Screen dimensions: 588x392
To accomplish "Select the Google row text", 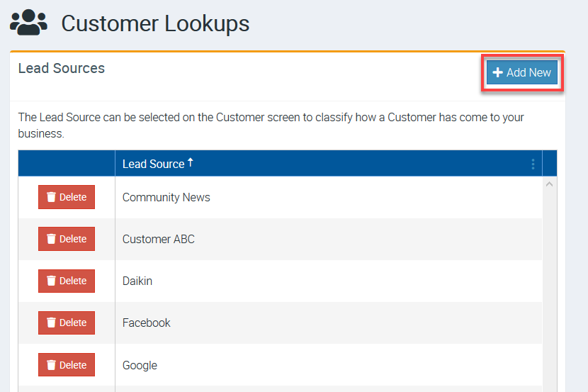I will tap(140, 365).
